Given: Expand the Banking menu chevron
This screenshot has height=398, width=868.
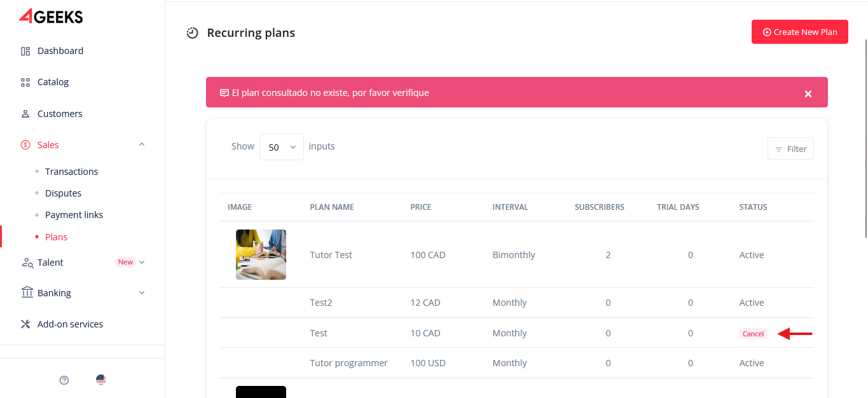Looking at the screenshot, I should 142,293.
